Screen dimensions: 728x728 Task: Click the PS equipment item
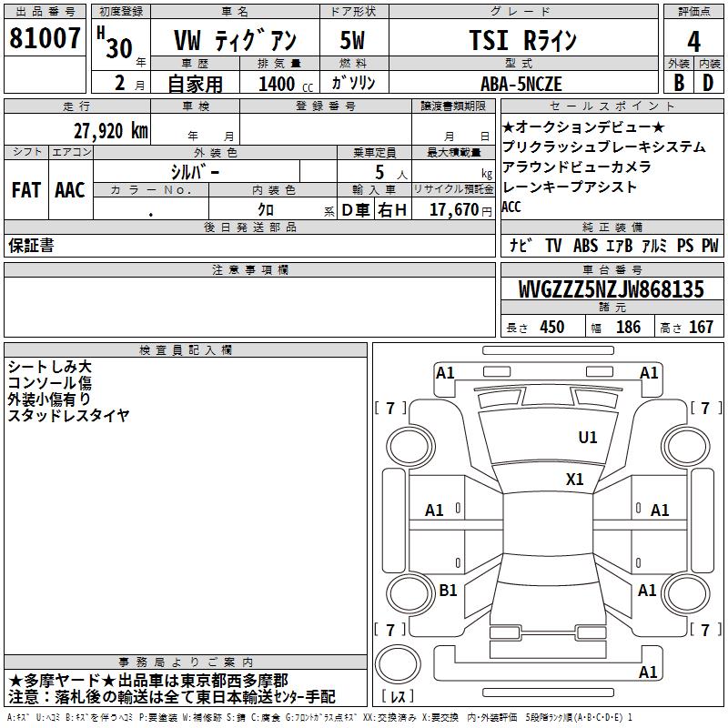click(685, 246)
